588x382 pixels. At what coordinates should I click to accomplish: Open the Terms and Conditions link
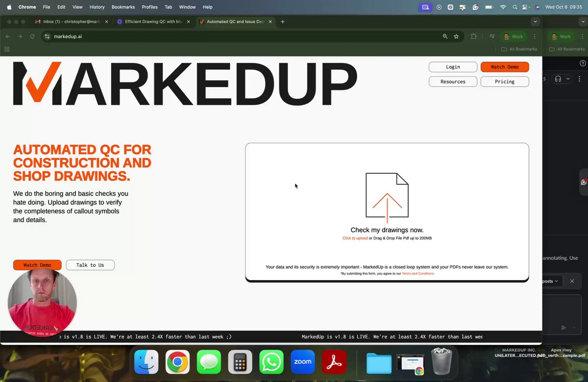(x=418, y=274)
